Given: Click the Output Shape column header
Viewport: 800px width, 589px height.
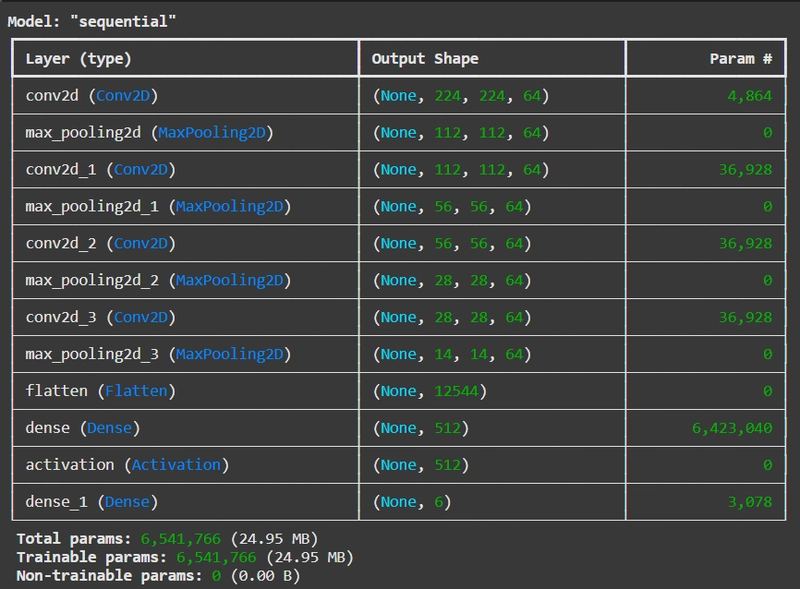Looking at the screenshot, I should [425, 59].
